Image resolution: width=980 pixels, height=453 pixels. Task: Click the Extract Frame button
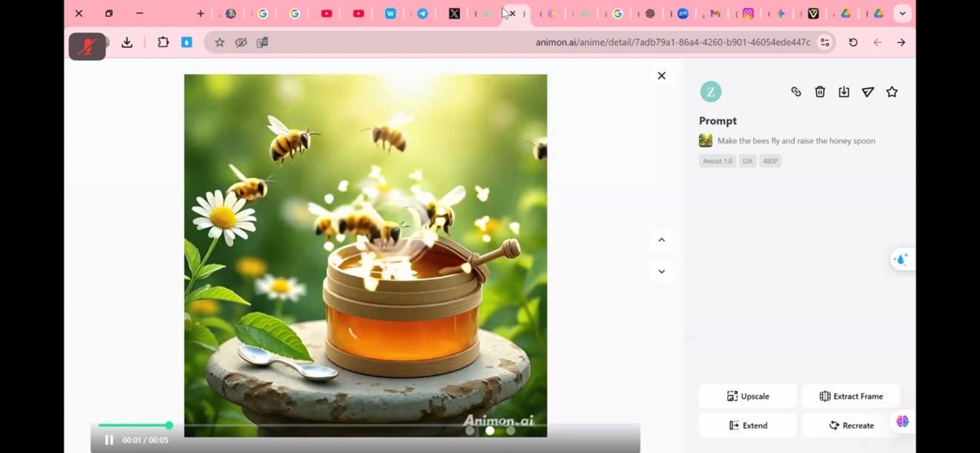851,396
